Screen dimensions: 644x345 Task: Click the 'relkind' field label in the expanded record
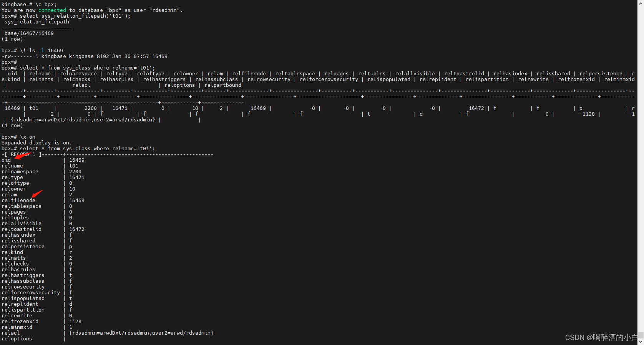[12, 252]
